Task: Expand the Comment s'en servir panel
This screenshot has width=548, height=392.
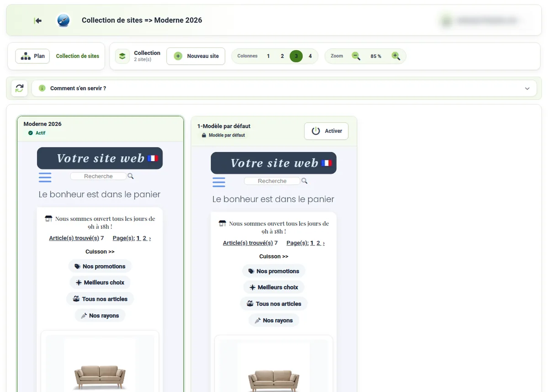Action: 284,88
